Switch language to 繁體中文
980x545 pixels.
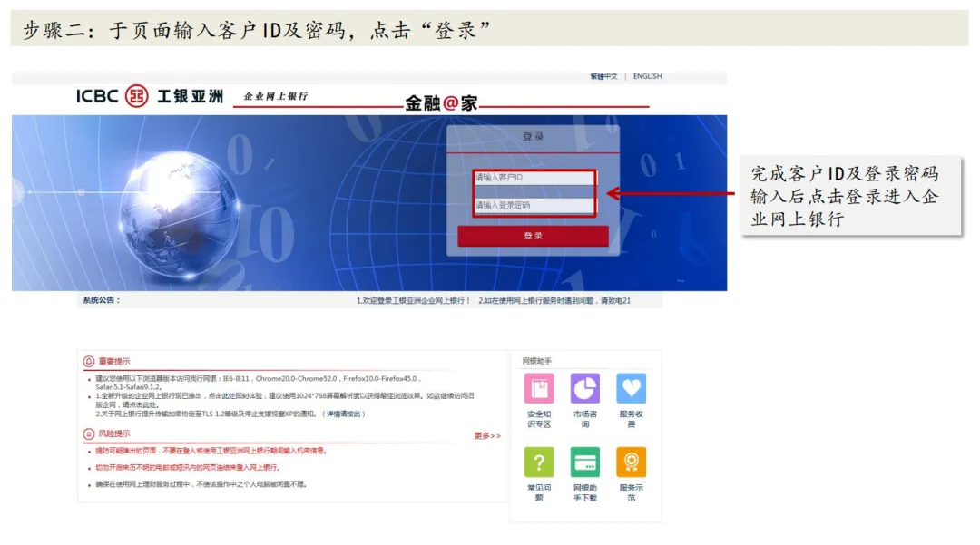point(603,77)
